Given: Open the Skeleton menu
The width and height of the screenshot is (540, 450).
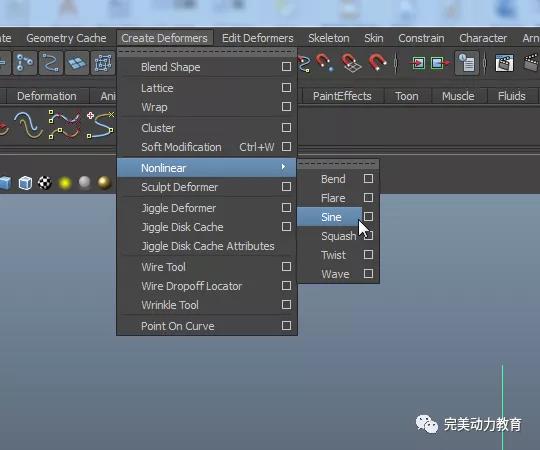Looking at the screenshot, I should (x=329, y=38).
